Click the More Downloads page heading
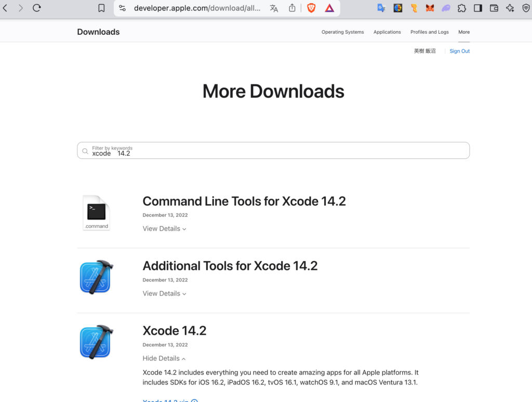The width and height of the screenshot is (532, 402). [x=273, y=91]
